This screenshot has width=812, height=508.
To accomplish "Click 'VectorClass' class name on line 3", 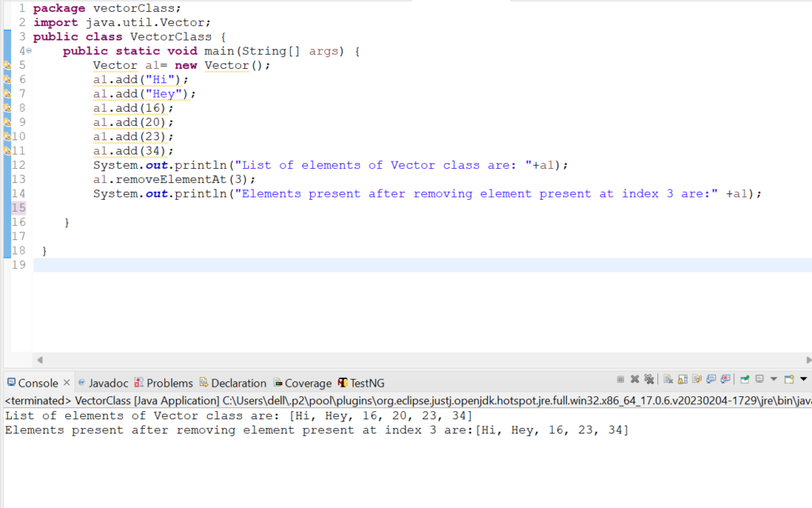I will click(x=171, y=36).
